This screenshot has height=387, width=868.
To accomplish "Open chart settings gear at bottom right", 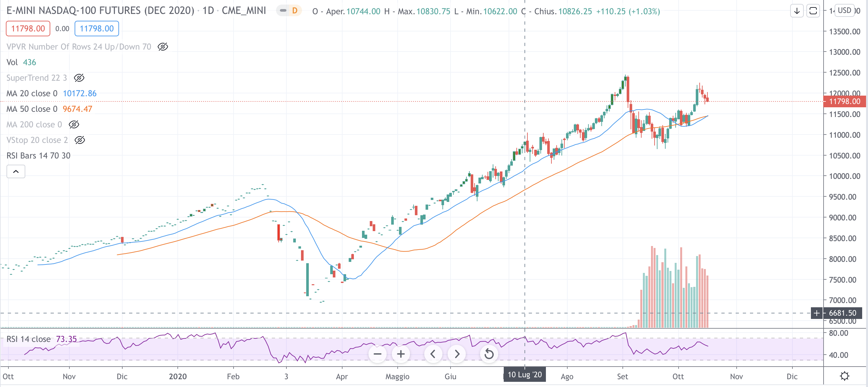I will [844, 376].
